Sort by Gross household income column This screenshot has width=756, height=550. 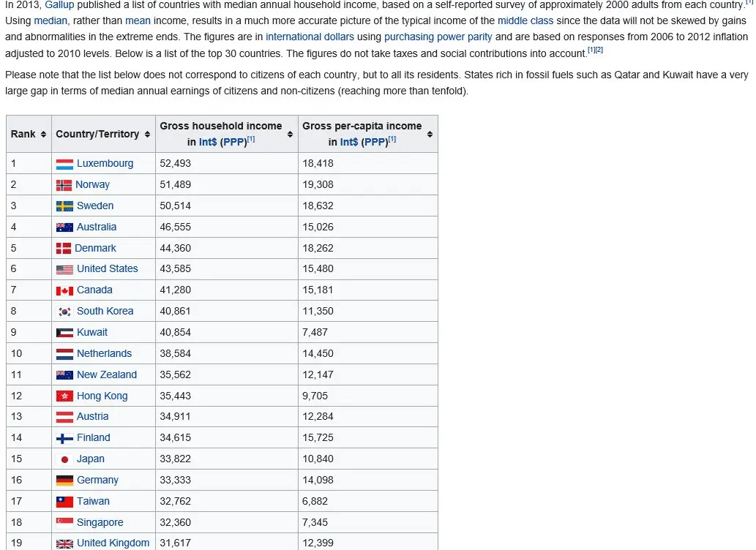[x=290, y=135]
